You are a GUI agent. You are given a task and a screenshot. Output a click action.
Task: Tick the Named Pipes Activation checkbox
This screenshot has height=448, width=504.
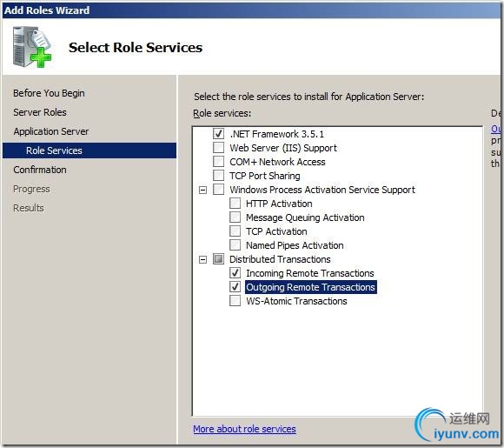click(235, 245)
